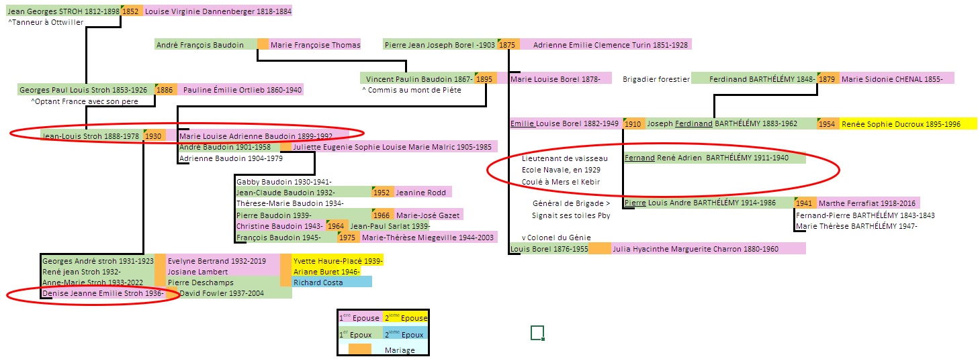Click the blue '2ième Epoux' legend cell
The image size is (980, 363).
pos(405,333)
